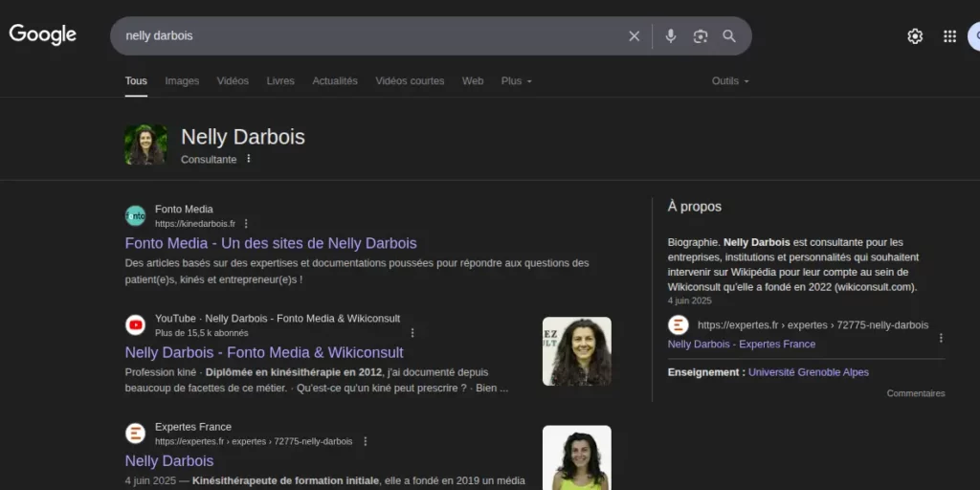Open Nelly Darbois - Fonto Media & Wikiconsult link
This screenshot has width=980, height=490.
point(264,352)
